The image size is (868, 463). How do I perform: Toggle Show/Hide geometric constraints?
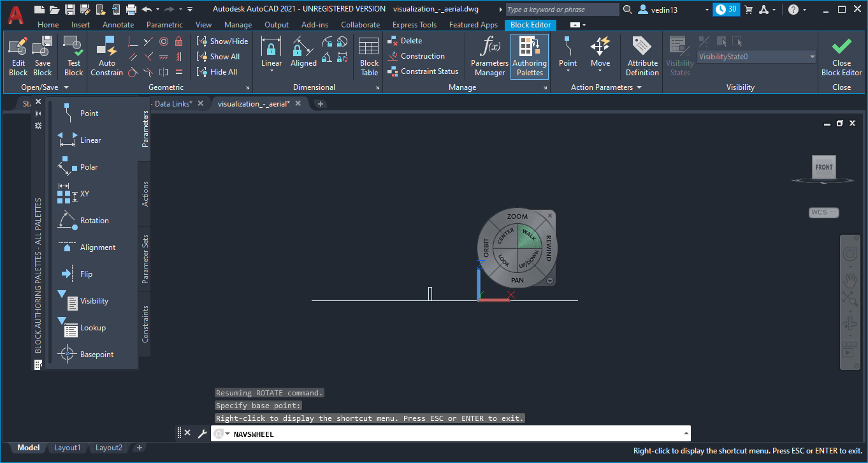[222, 41]
